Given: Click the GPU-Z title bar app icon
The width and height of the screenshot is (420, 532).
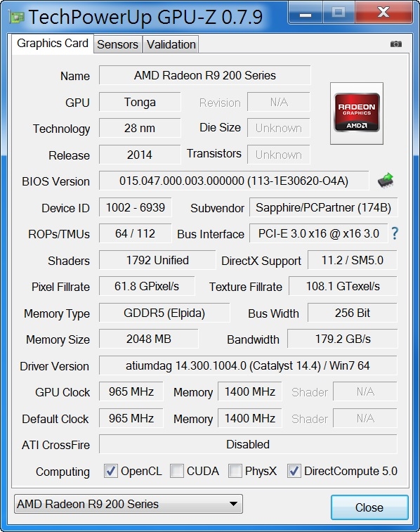Looking at the screenshot, I should (x=16, y=17).
